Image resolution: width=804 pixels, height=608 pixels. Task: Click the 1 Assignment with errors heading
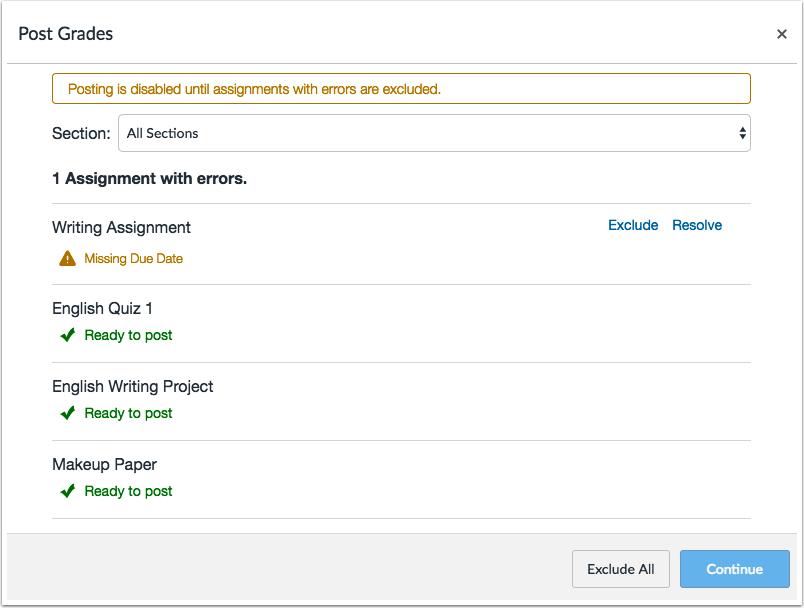[x=149, y=179]
